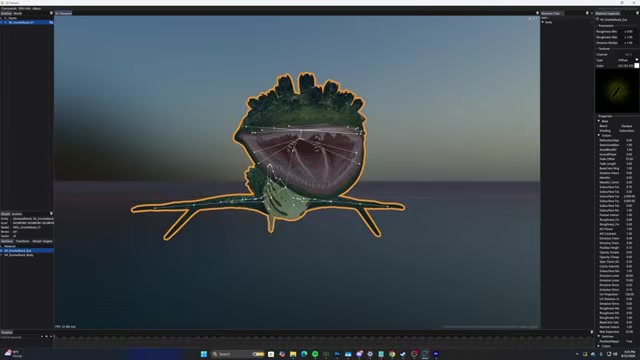
Task: Switch to the World tab
Action: click(x=18, y=13)
